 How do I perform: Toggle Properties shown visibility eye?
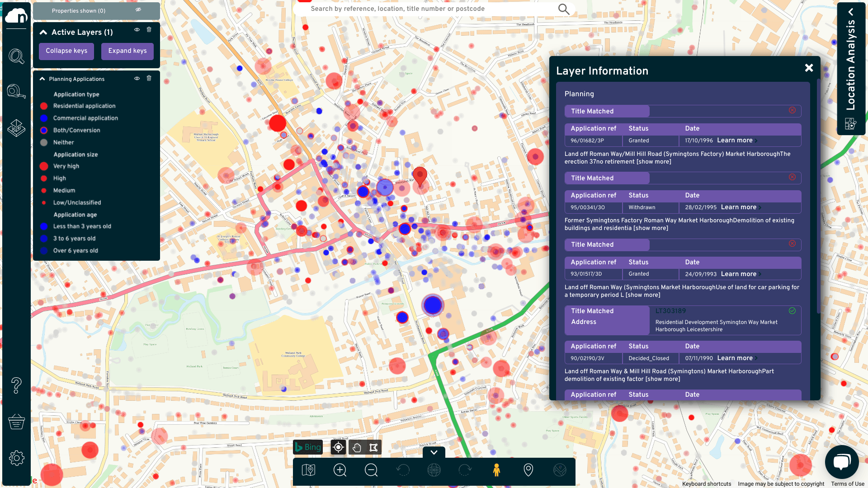(x=138, y=9)
